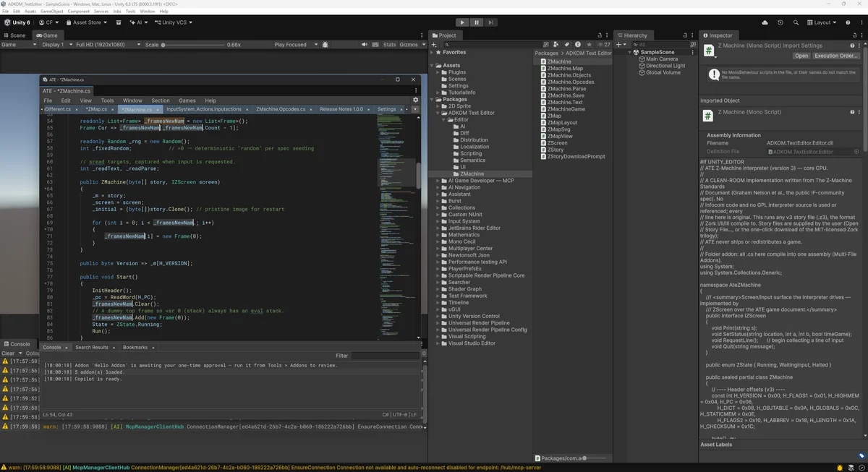Toggle the Stats overlay button
The width and height of the screenshot is (868, 472).
(x=389, y=45)
